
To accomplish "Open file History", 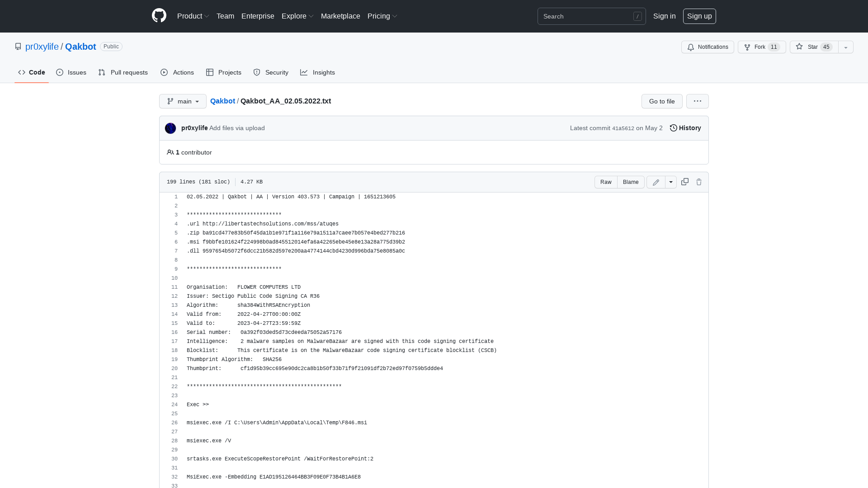I will [685, 128].
